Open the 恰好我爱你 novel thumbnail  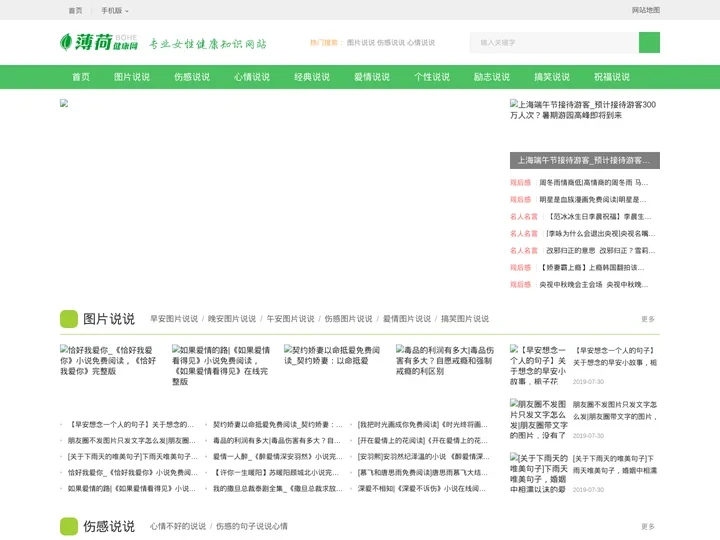click(x=110, y=360)
